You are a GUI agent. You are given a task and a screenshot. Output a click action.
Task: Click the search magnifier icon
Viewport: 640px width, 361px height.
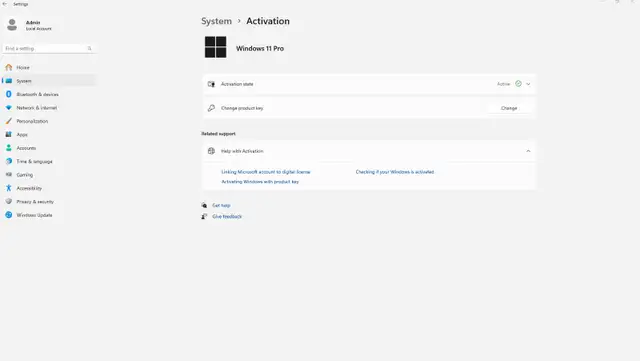coord(89,49)
